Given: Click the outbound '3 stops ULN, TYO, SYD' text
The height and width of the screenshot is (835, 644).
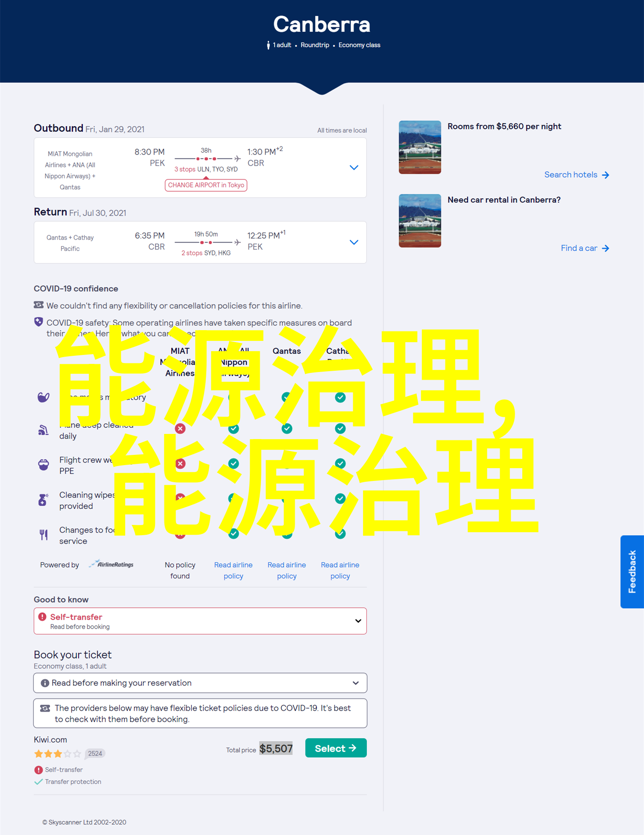Looking at the screenshot, I should pos(206,169).
